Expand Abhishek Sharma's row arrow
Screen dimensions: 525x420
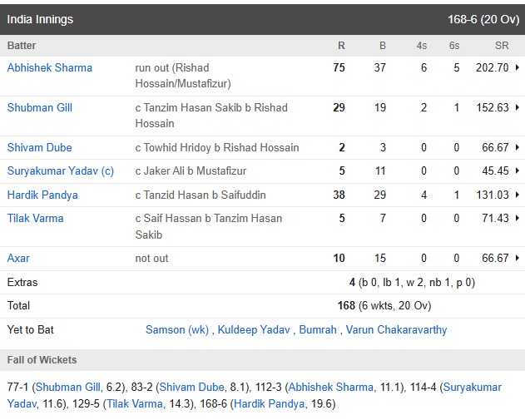518,68
